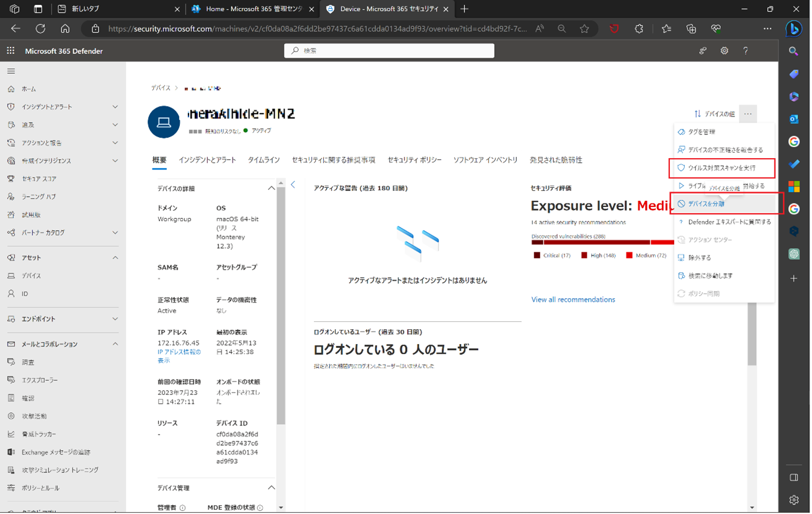Expand パートナー カタログ section

coord(115,233)
